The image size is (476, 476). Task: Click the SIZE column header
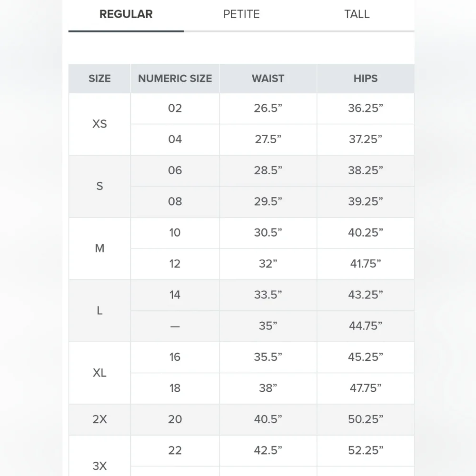coord(99,79)
